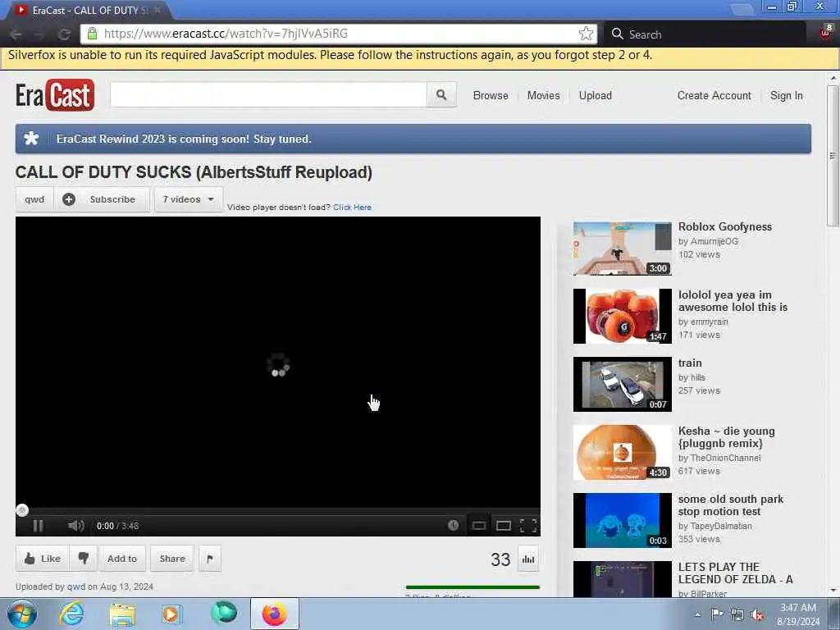Click the muted volume tray icon
Screen dimensions: 840x630
coord(757,615)
